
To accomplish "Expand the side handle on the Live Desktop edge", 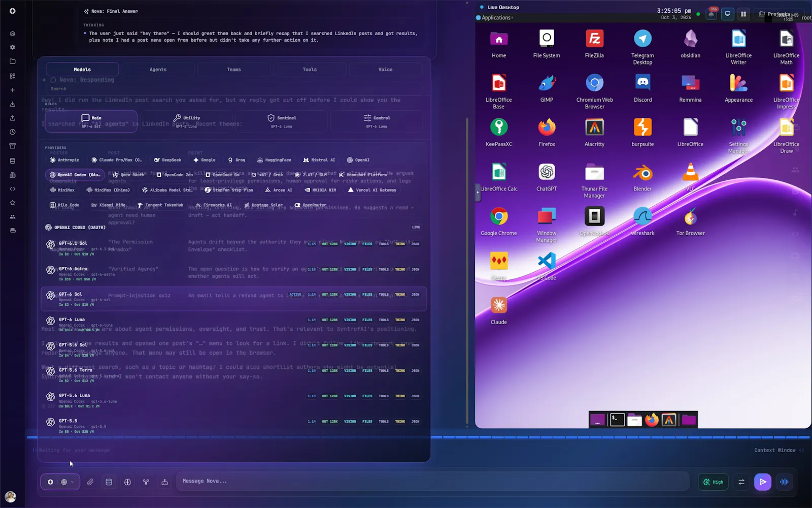I will tap(478, 193).
